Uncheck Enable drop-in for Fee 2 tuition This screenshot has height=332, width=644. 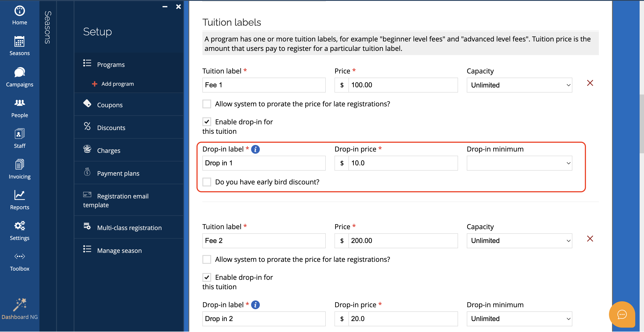207,277
